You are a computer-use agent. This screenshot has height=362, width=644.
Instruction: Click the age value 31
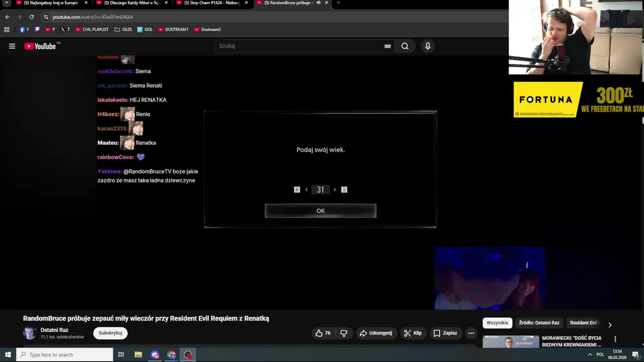click(x=320, y=190)
